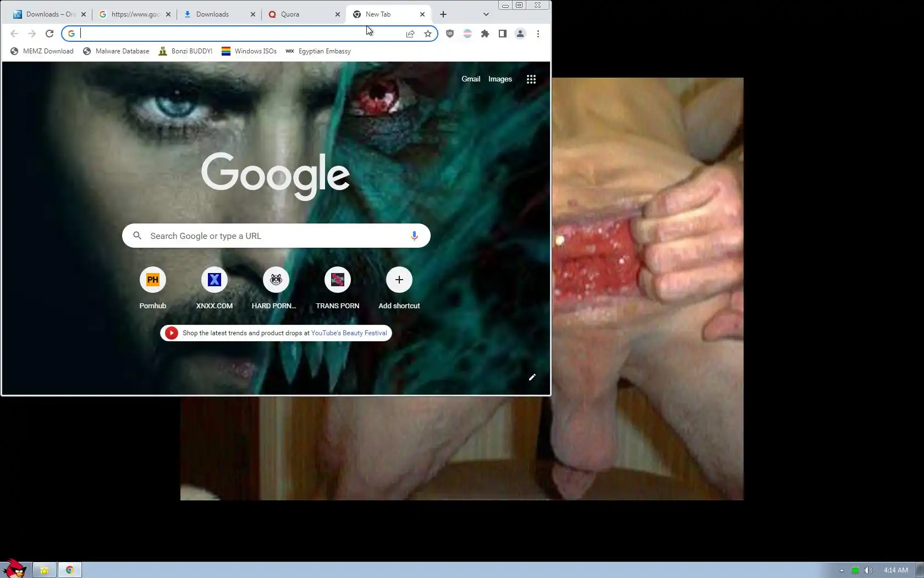Click the Google icon in the address bar
The height and width of the screenshot is (578, 924).
(71, 34)
